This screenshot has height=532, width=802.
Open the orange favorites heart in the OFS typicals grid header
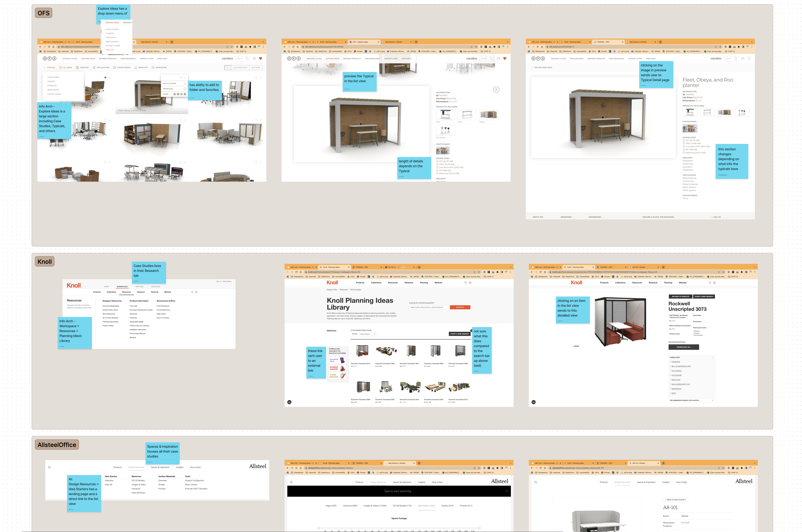pos(261,58)
